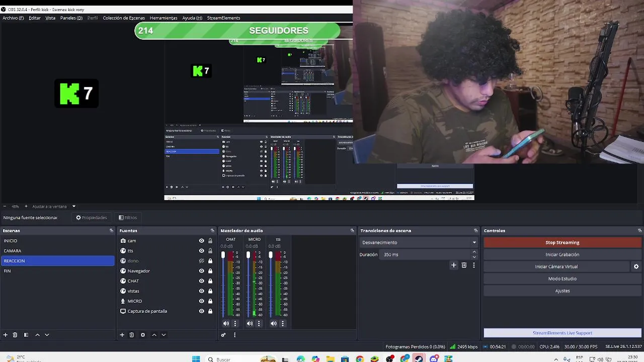The width and height of the screenshot is (644, 362).
Task: Open the Herramientas menu
Action: [x=164, y=18]
